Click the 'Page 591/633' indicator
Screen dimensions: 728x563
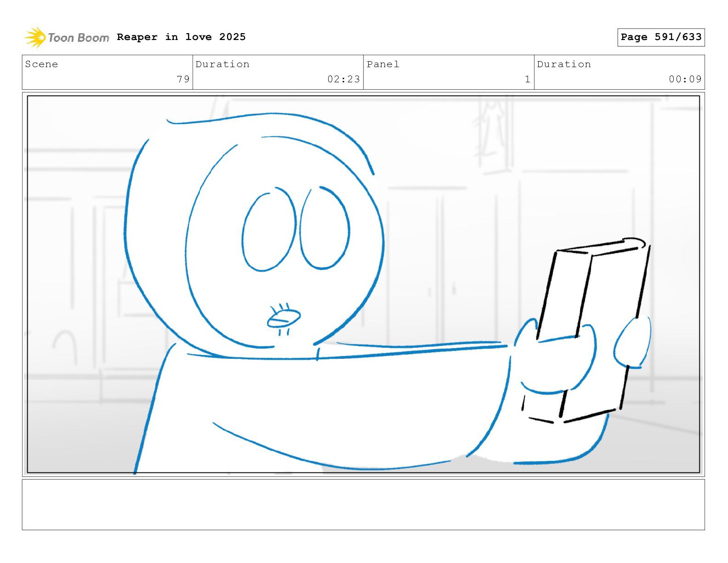coord(661,37)
